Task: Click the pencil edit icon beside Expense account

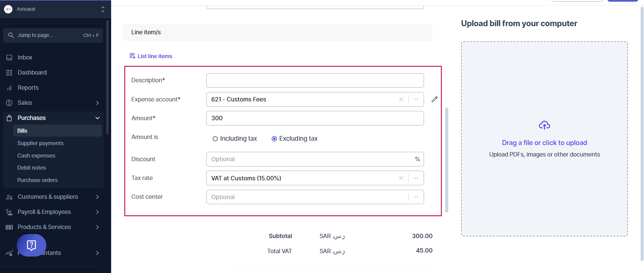Action: tap(434, 99)
